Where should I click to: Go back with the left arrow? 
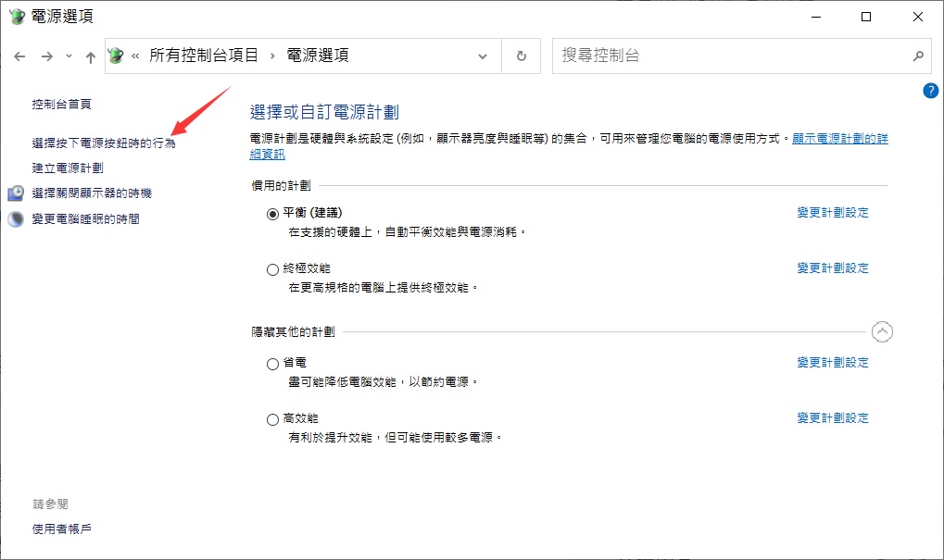pos(19,56)
